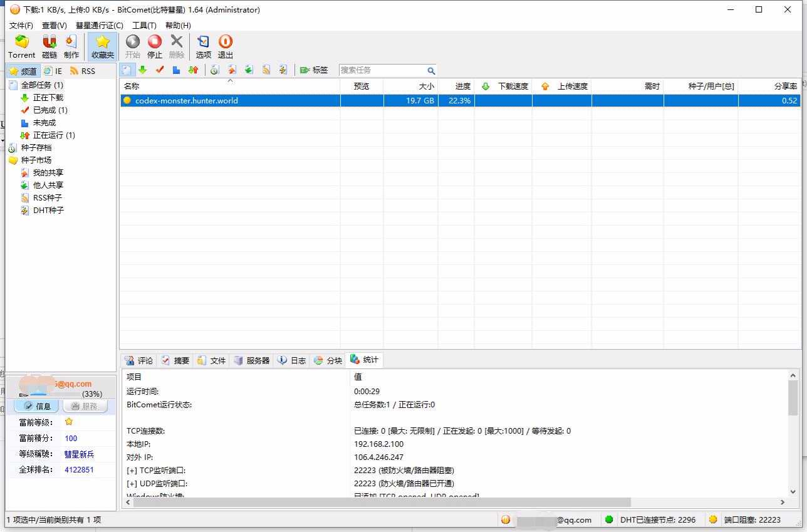Screen dimensions: 807x532
Task: Open the 工具(T) menu
Action: (144, 25)
